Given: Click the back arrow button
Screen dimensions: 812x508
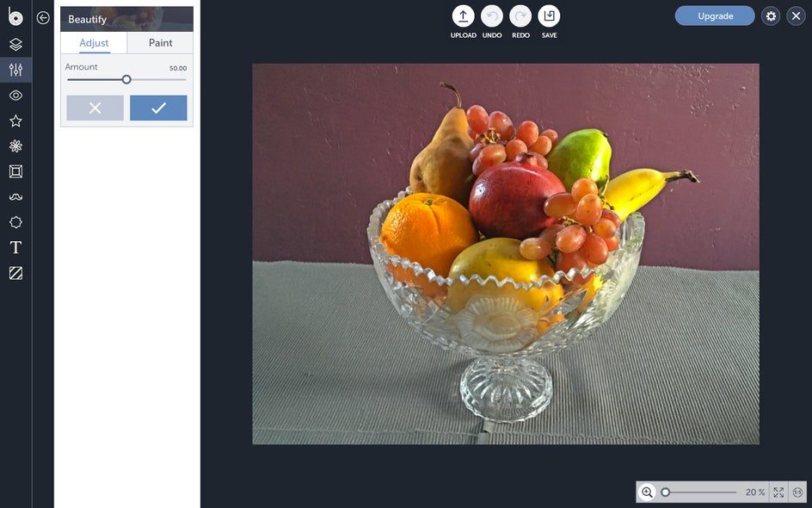Looking at the screenshot, I should pyautogui.click(x=43, y=18).
